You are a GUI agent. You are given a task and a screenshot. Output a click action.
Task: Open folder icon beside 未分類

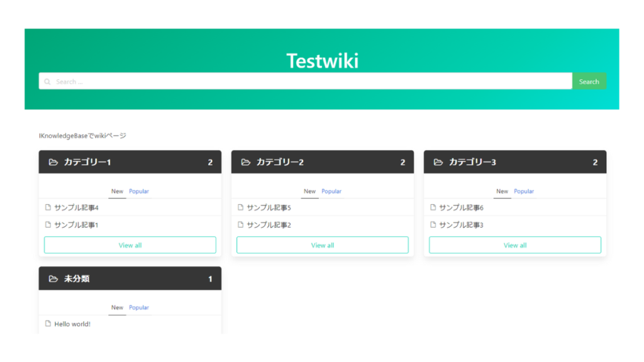click(53, 278)
